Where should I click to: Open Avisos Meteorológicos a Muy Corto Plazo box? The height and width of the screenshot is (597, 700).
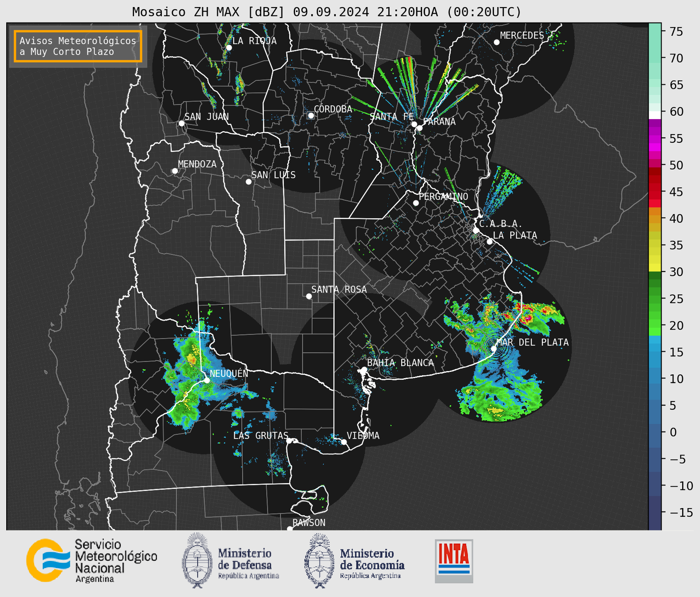click(78, 46)
